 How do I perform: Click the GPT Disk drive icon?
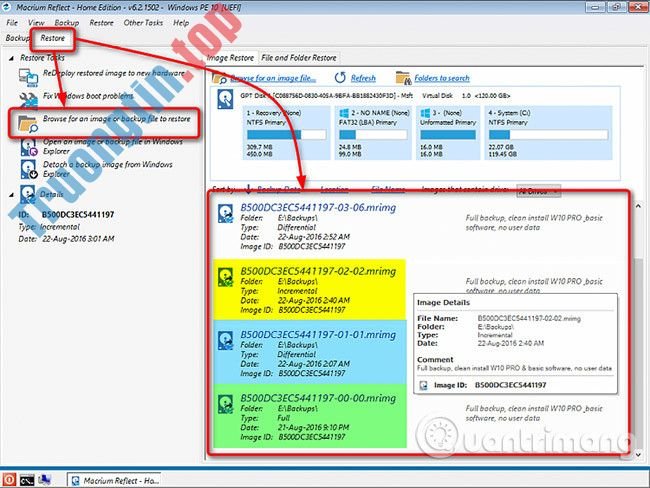(x=225, y=100)
